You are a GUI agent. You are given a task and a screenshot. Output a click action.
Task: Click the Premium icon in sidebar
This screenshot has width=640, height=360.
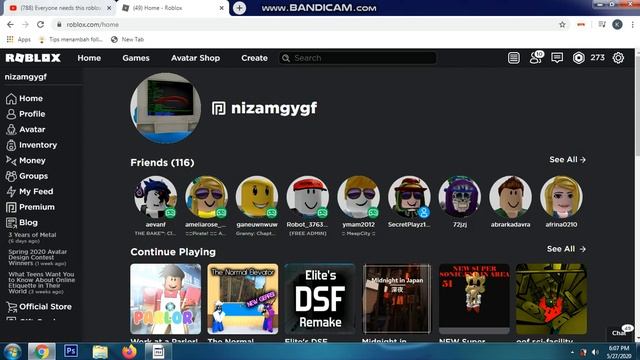(x=11, y=207)
